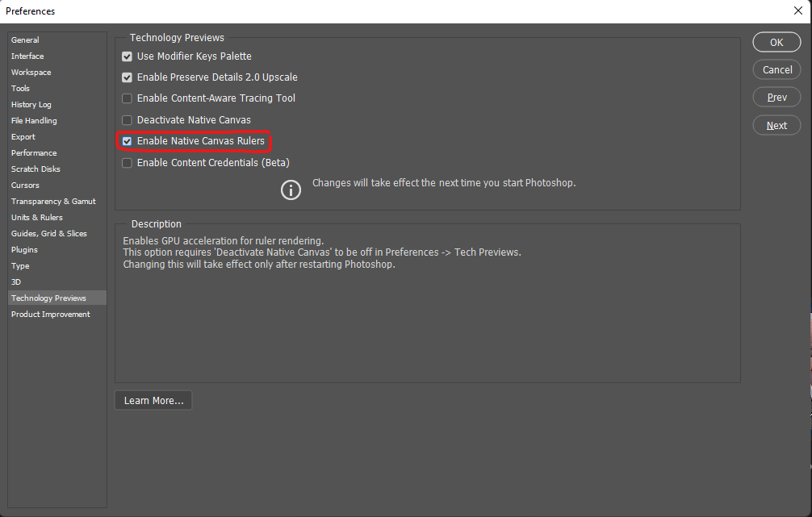Click the vertical scrollbar on the right
This screenshot has width=812, height=517.
pos(808,258)
